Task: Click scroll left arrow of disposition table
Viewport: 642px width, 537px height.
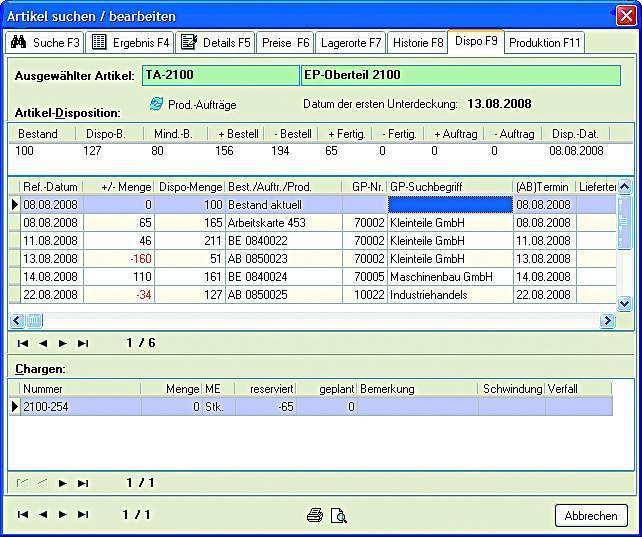Action: pos(17,320)
